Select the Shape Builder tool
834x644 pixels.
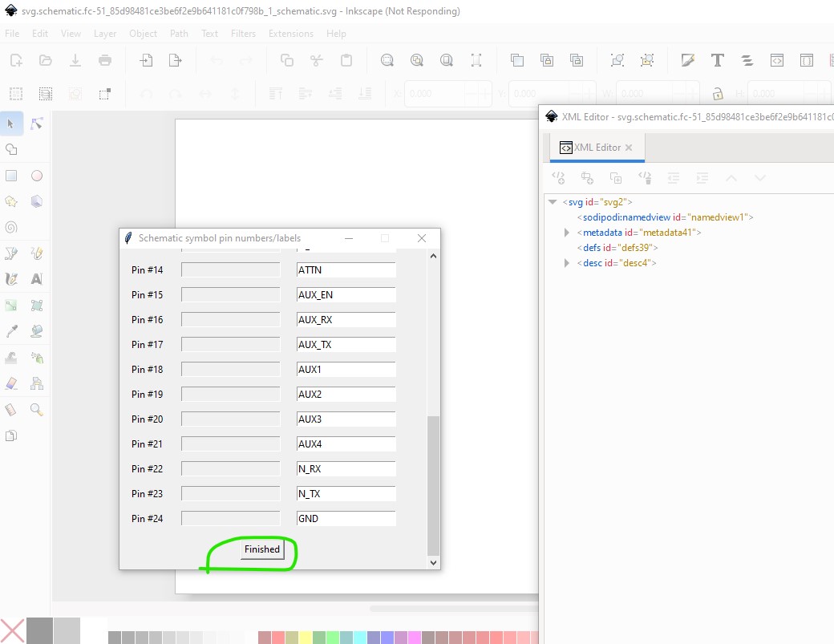tap(11, 149)
